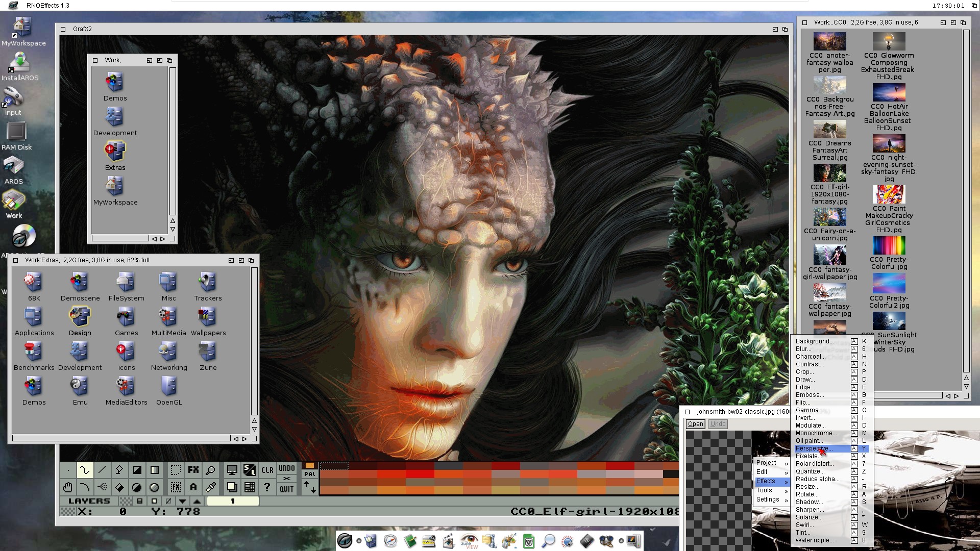Click the Work:Extras window down scroll arrow
The height and width of the screenshot is (551, 980).
(x=254, y=430)
